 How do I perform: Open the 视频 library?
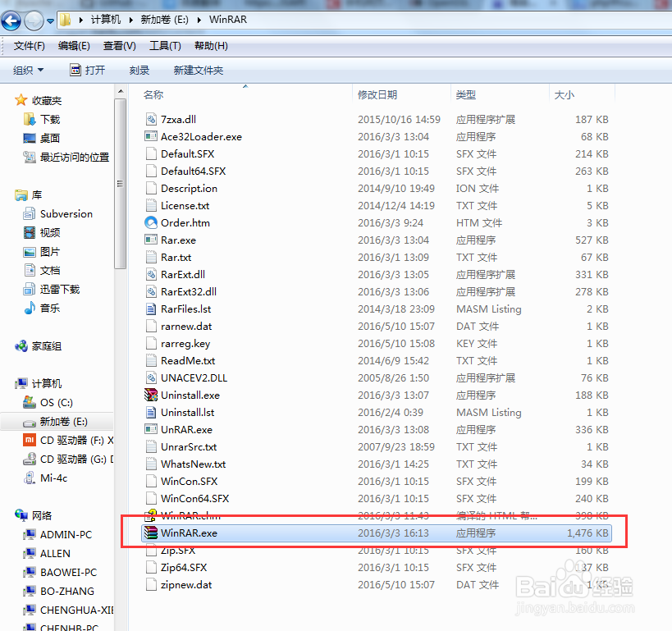coord(42,232)
